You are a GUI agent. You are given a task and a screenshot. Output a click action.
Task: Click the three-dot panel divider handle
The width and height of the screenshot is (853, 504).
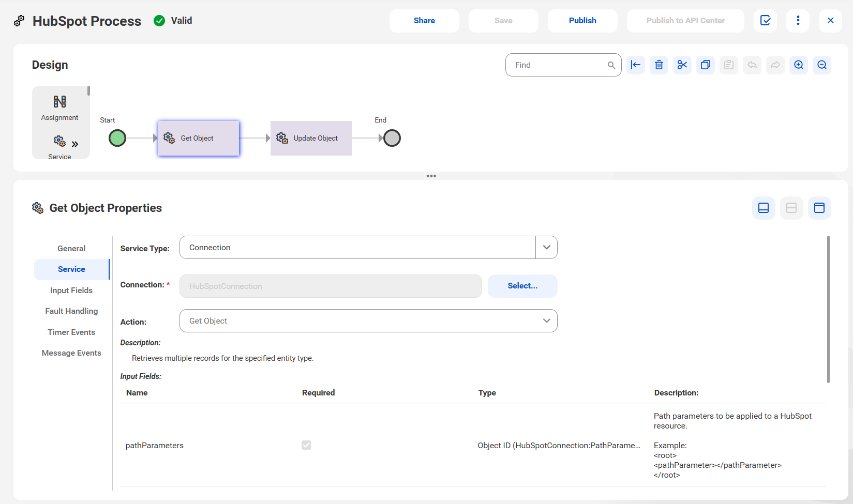click(431, 176)
